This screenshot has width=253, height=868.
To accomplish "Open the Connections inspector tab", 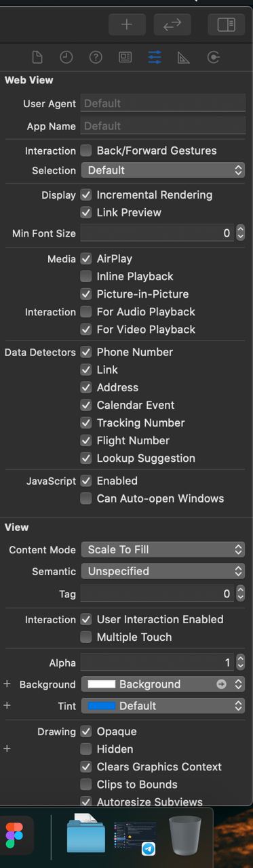I will 213,58.
